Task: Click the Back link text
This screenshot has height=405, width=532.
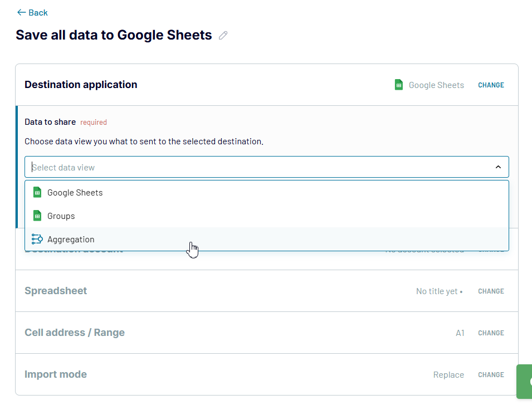Action: [x=38, y=12]
